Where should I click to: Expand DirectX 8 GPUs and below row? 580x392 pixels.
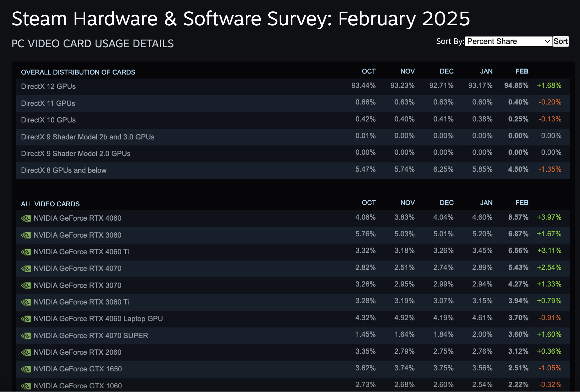pos(293,170)
